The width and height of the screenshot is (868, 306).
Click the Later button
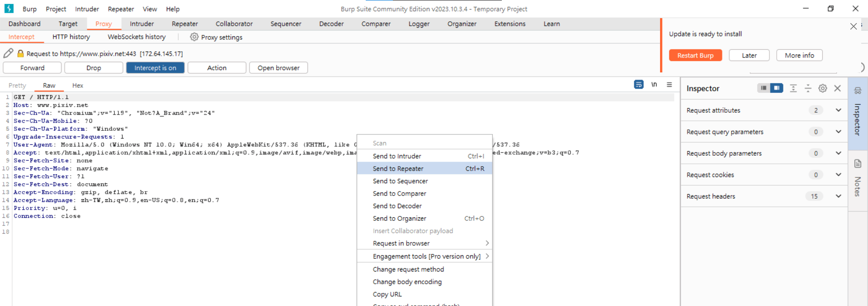749,55
